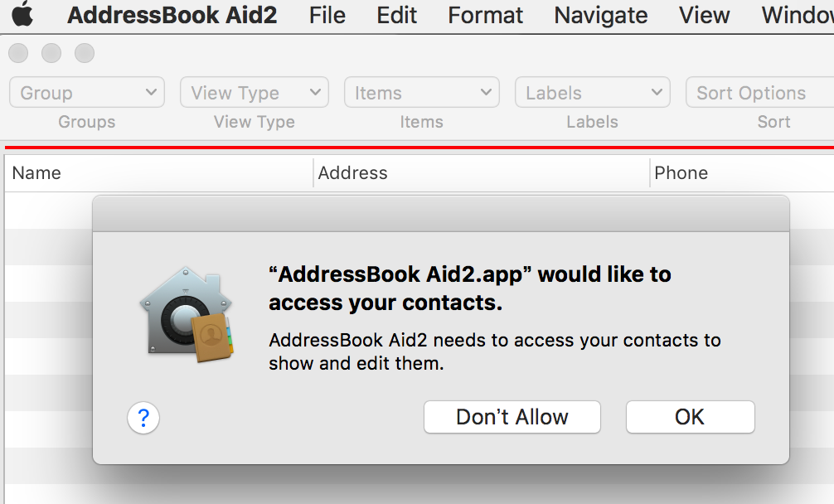Click the OK button

point(690,417)
